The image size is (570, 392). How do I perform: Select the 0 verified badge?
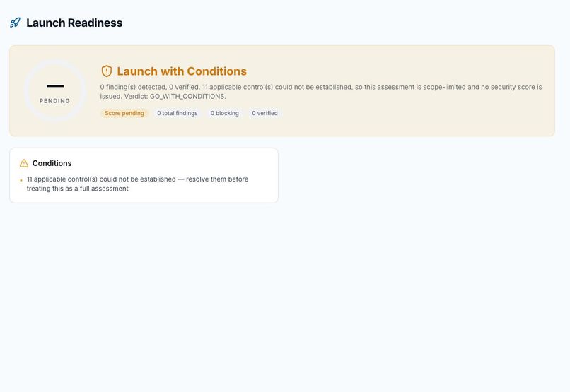click(264, 113)
